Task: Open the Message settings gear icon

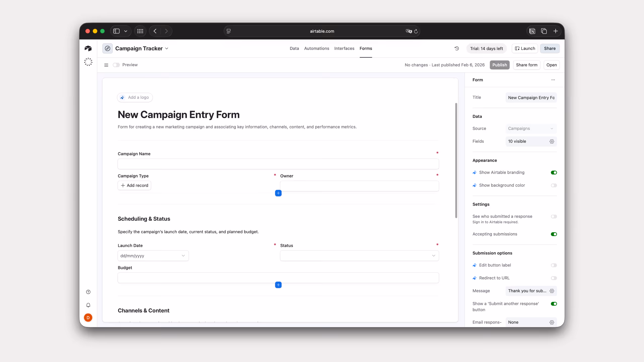Action: click(552, 291)
